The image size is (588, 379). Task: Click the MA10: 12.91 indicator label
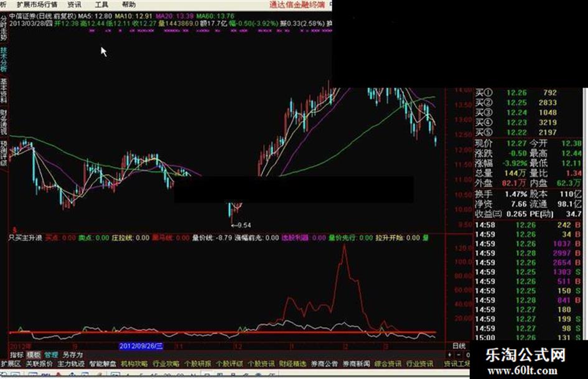[x=134, y=16]
